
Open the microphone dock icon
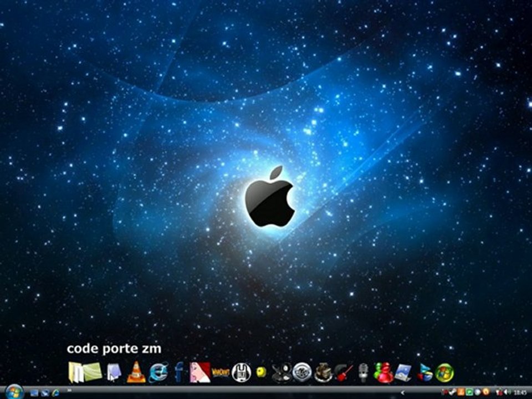coord(364,372)
